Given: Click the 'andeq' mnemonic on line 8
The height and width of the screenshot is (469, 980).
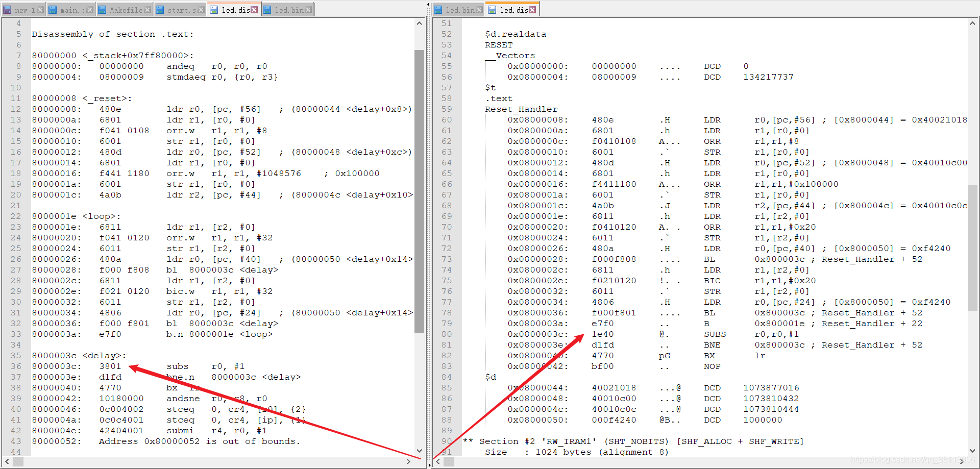Looking at the screenshot, I should pos(180,66).
